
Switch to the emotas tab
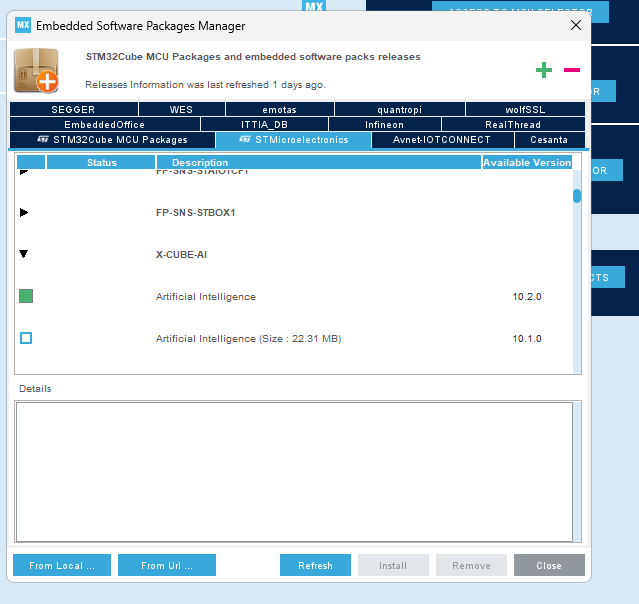(x=280, y=110)
